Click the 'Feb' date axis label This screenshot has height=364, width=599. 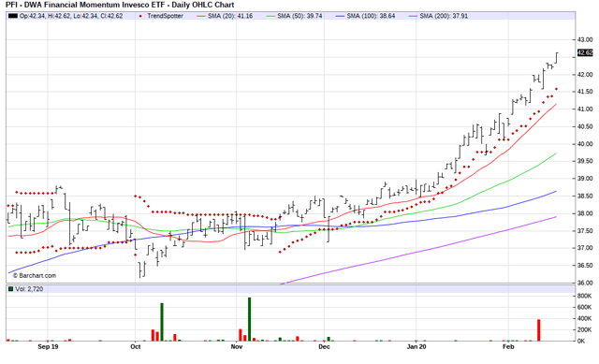click(508, 347)
